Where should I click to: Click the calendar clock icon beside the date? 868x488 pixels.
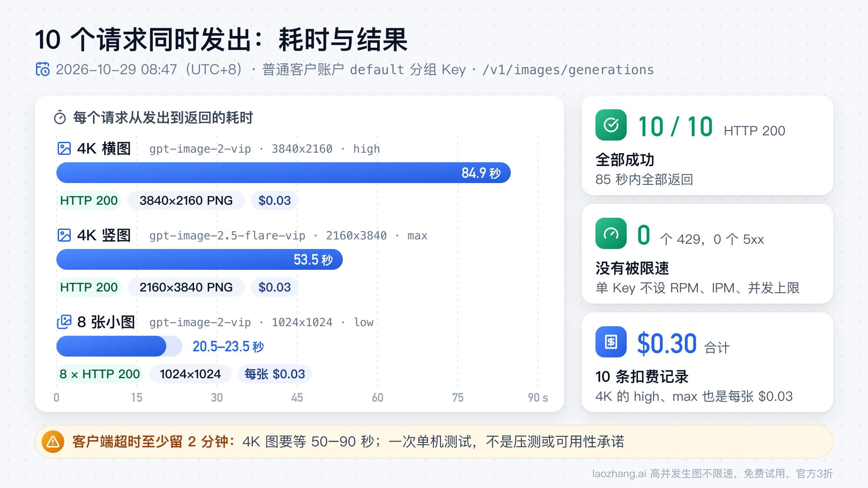[43, 69]
